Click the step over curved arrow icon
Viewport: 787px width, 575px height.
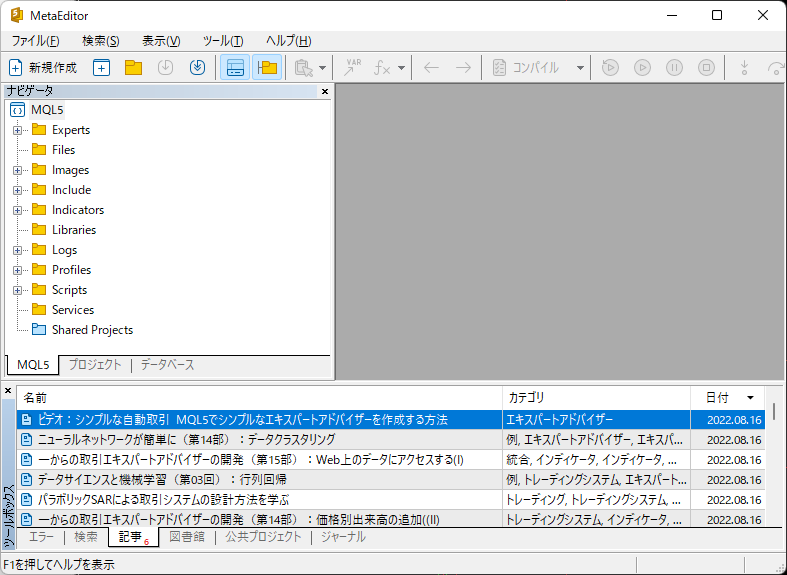776,67
